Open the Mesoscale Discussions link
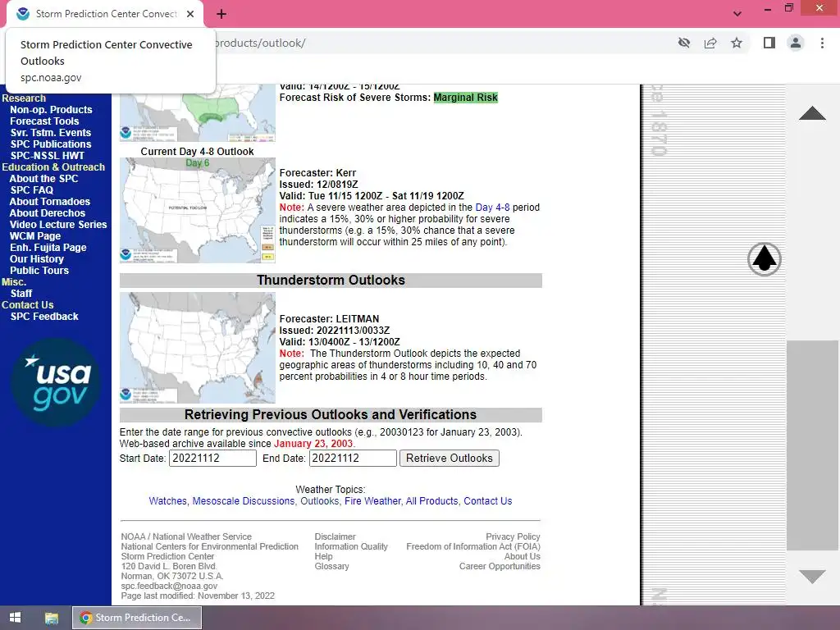This screenshot has width=840, height=630. [x=243, y=501]
